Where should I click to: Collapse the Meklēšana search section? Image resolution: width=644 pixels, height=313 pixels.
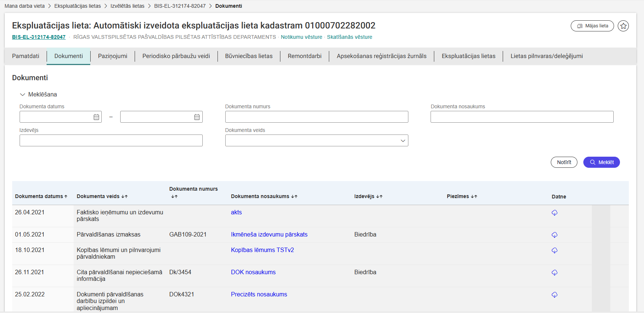pos(23,95)
